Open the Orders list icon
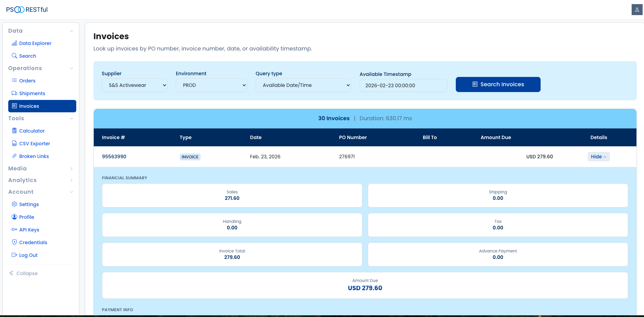 (x=14, y=80)
